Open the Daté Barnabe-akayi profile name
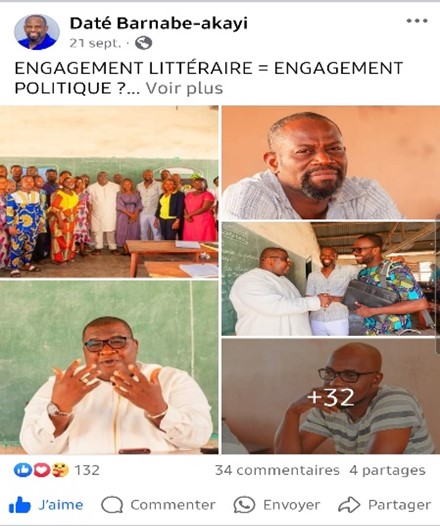 (159, 23)
